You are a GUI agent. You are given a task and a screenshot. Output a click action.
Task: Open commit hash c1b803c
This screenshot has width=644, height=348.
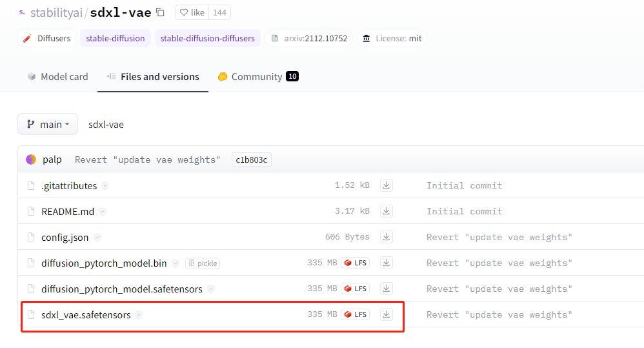click(252, 159)
